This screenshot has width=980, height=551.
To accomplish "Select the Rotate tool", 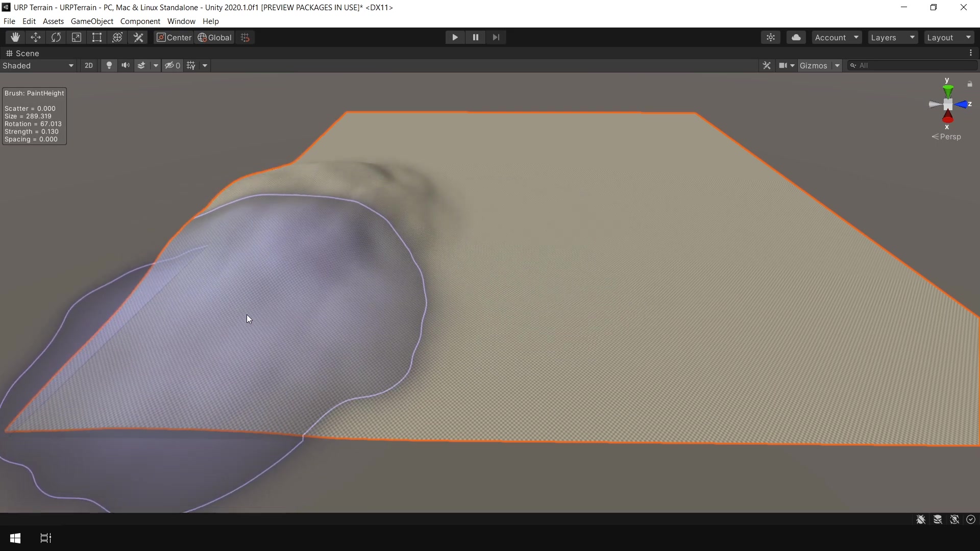I will pos(56,37).
